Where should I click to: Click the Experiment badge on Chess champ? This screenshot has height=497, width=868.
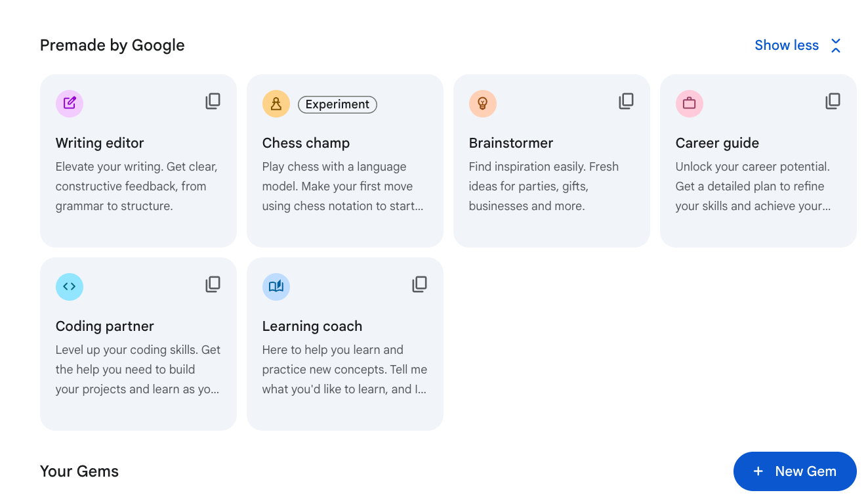point(337,104)
